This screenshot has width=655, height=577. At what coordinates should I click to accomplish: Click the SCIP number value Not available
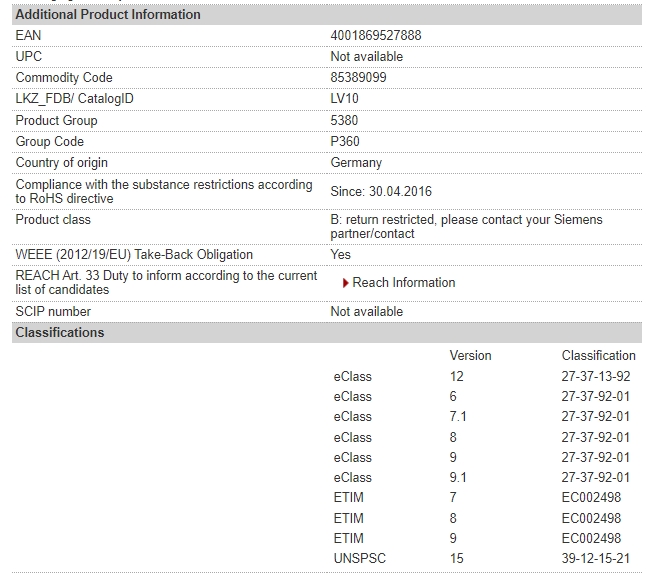coord(366,311)
